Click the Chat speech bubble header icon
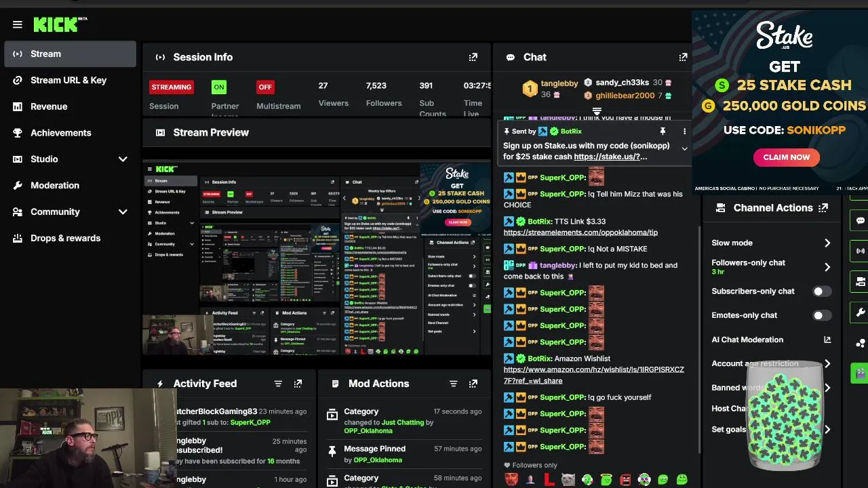868x488 pixels. pos(510,57)
